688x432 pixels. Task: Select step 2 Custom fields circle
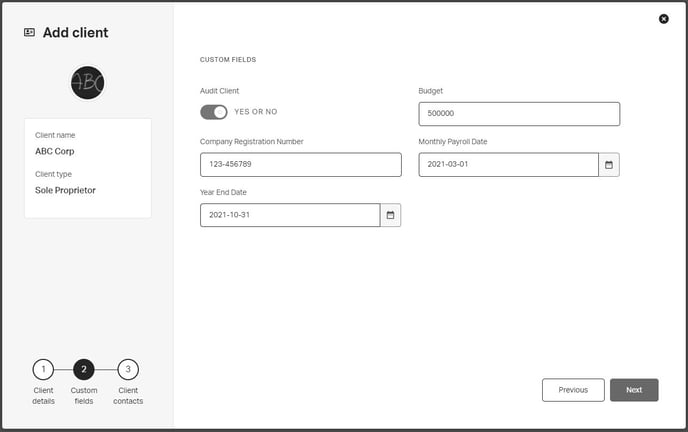click(x=84, y=370)
